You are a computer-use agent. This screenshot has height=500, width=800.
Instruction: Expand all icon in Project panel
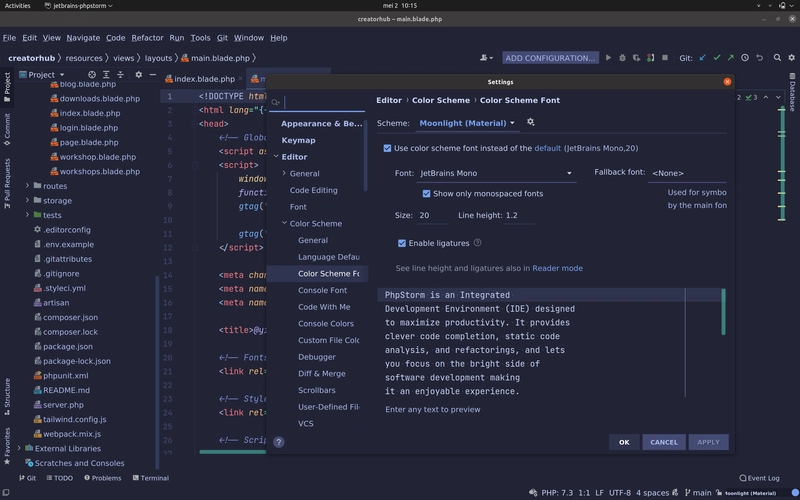click(x=106, y=74)
